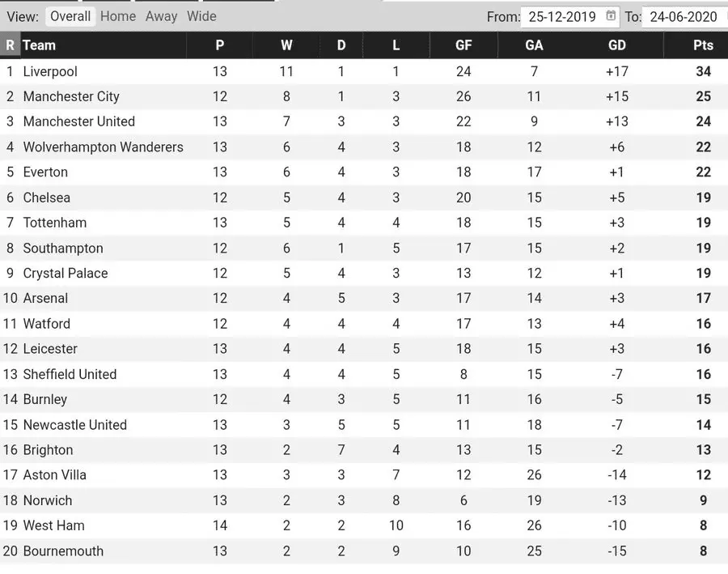Switch to the Home view tab

[x=118, y=16]
